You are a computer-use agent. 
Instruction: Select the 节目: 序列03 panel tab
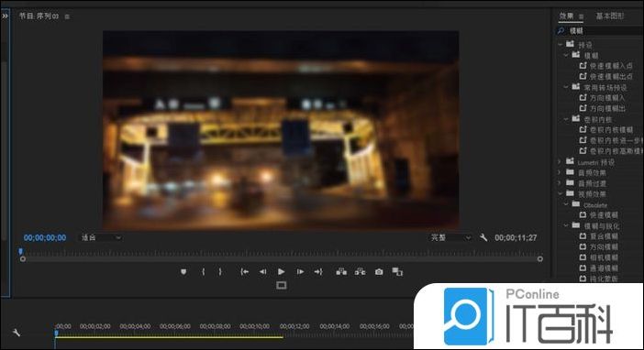[39, 16]
